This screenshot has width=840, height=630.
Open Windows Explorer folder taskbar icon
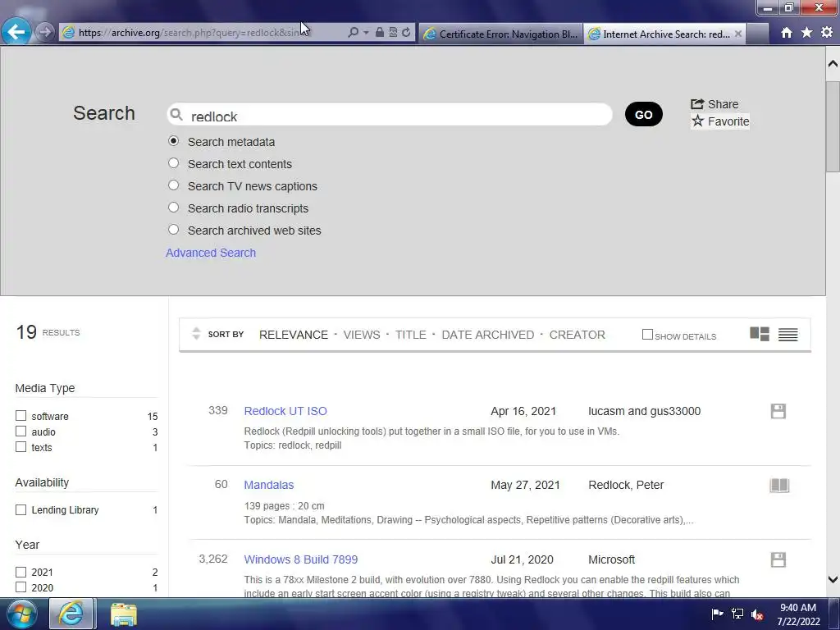[124, 614]
